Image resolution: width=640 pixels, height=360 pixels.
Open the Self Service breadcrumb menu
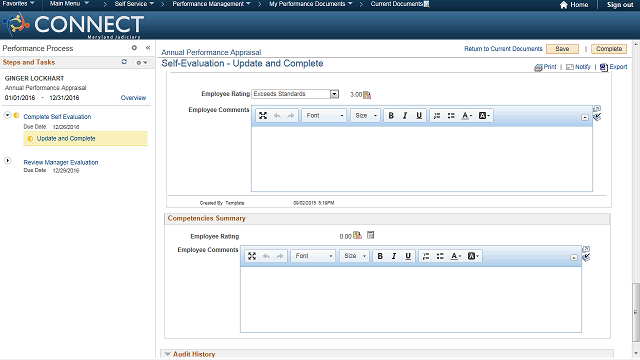[x=134, y=4]
